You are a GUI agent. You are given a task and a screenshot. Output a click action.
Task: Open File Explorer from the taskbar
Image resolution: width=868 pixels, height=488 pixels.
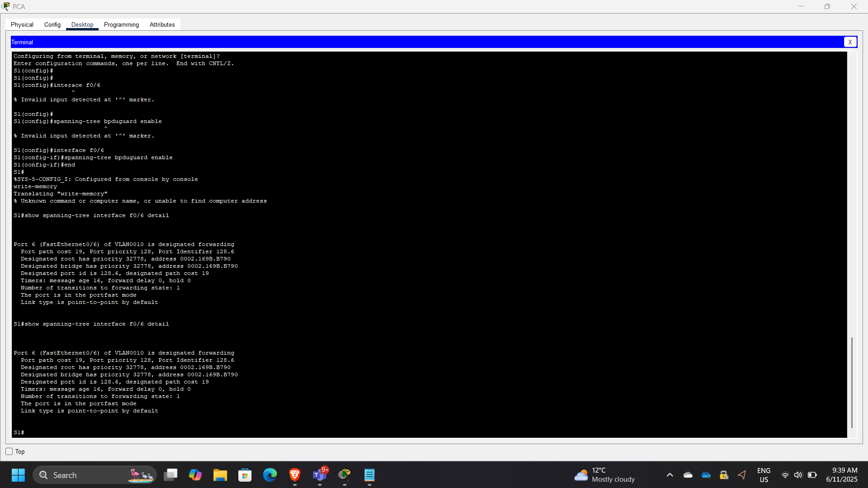pyautogui.click(x=220, y=475)
